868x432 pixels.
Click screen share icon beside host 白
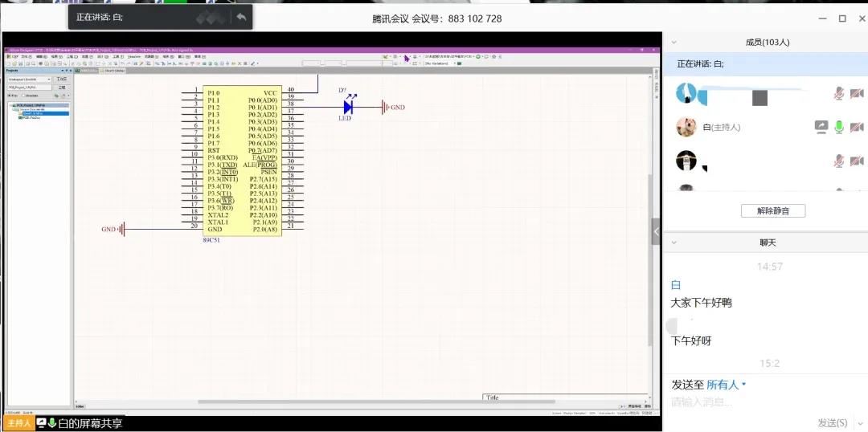[x=821, y=127]
